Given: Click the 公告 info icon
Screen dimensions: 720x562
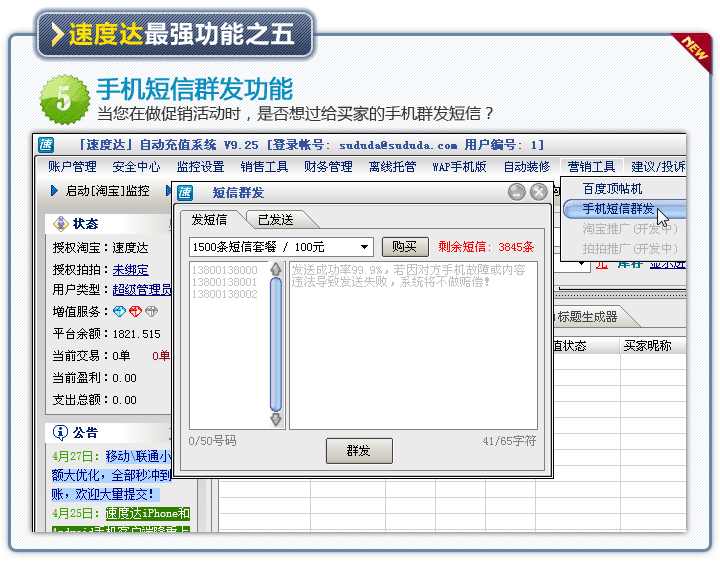Looking at the screenshot, I should tap(60, 433).
